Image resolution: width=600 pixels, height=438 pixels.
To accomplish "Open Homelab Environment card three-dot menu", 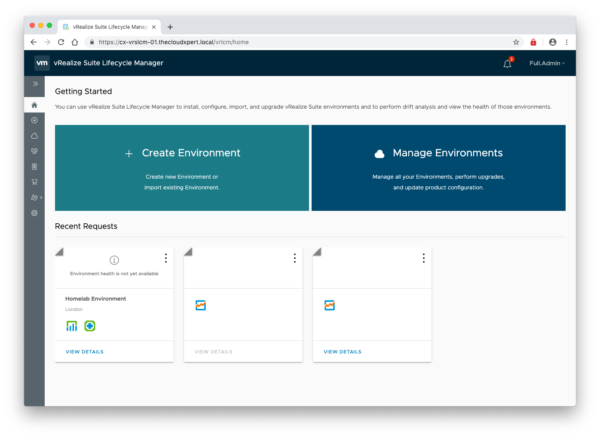I will (166, 258).
